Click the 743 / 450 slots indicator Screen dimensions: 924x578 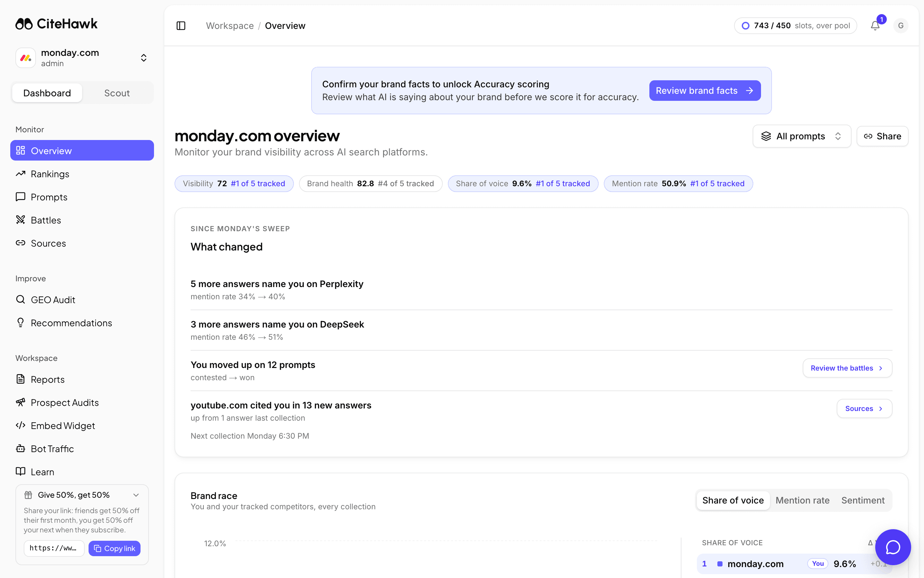click(795, 26)
